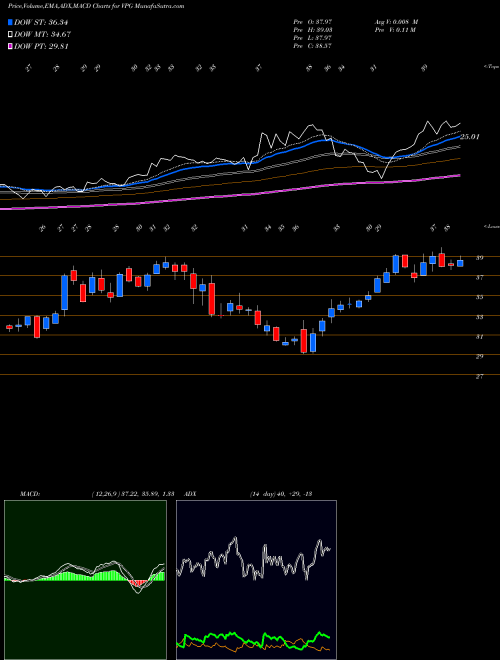Click the 39 price axis label

[x=479, y=258]
